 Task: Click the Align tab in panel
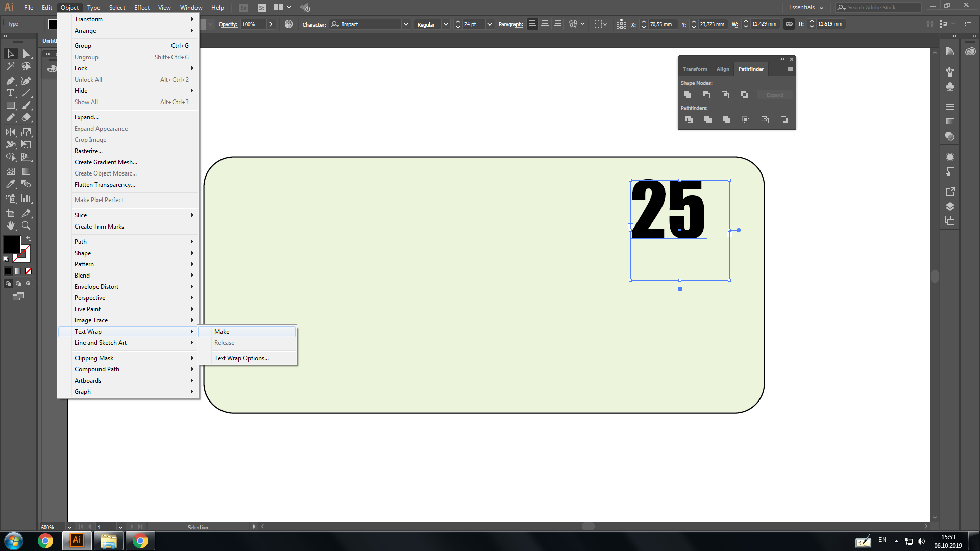pos(722,69)
